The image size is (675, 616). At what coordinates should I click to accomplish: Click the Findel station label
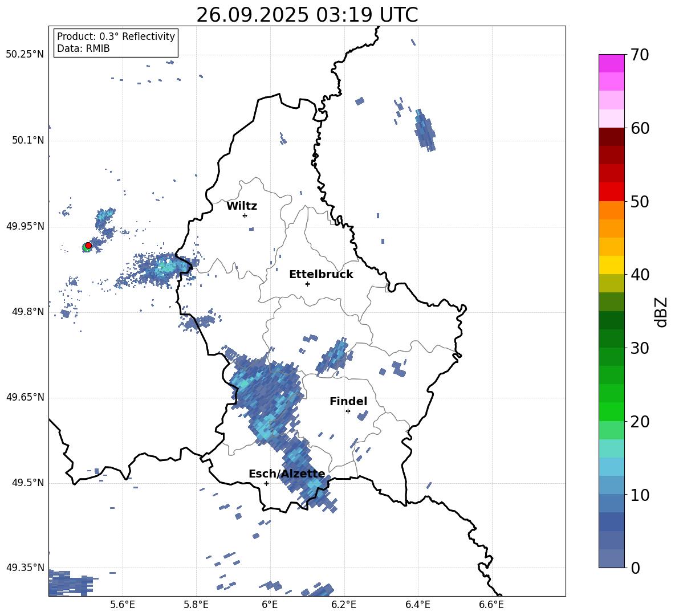(348, 401)
